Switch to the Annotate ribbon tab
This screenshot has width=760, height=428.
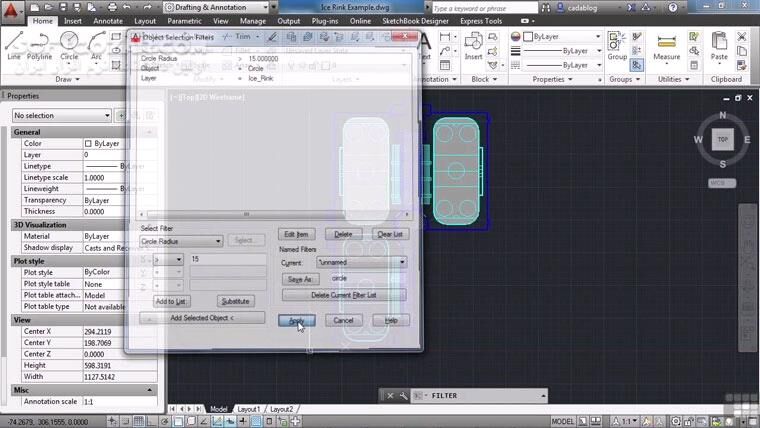[108, 20]
